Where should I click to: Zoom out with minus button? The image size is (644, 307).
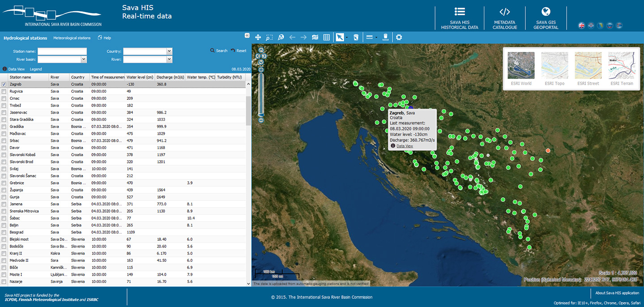261,120
